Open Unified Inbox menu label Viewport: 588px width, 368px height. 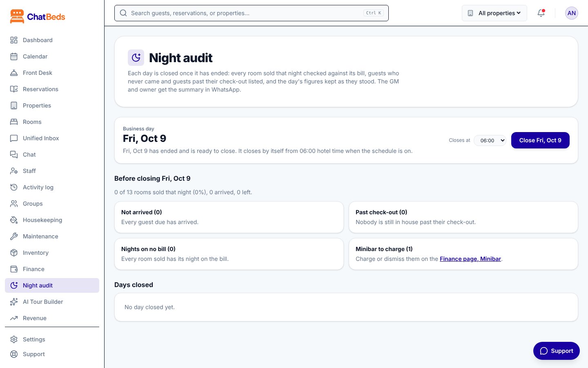[x=41, y=138]
